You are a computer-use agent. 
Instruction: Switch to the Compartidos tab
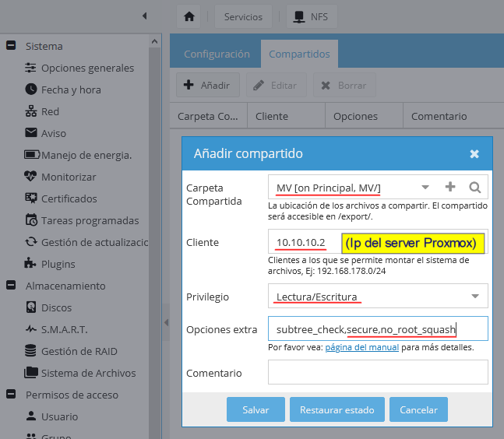(x=299, y=54)
